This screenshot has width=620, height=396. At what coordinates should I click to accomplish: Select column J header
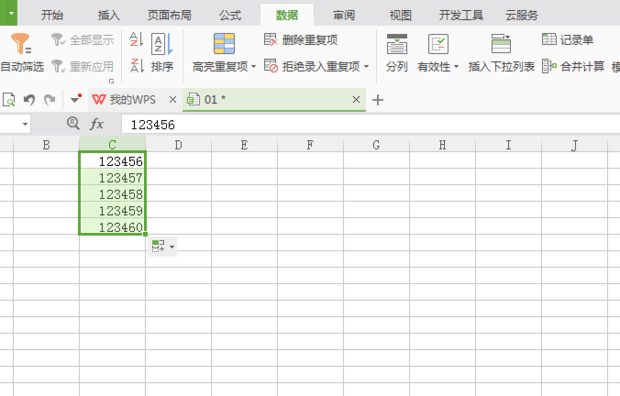point(575,144)
